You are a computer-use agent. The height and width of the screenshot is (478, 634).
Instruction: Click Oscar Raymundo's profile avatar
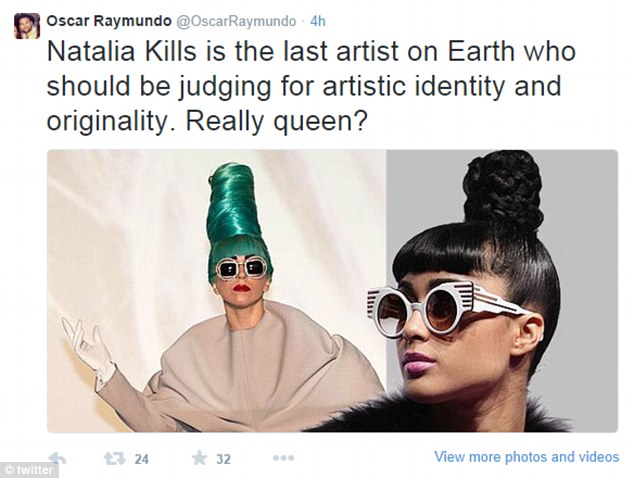[x=27, y=26]
